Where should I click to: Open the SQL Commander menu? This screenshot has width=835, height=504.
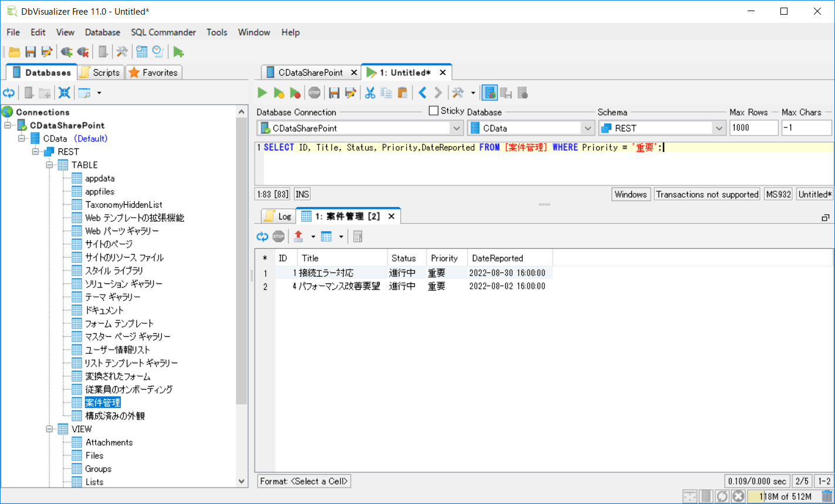pos(163,32)
